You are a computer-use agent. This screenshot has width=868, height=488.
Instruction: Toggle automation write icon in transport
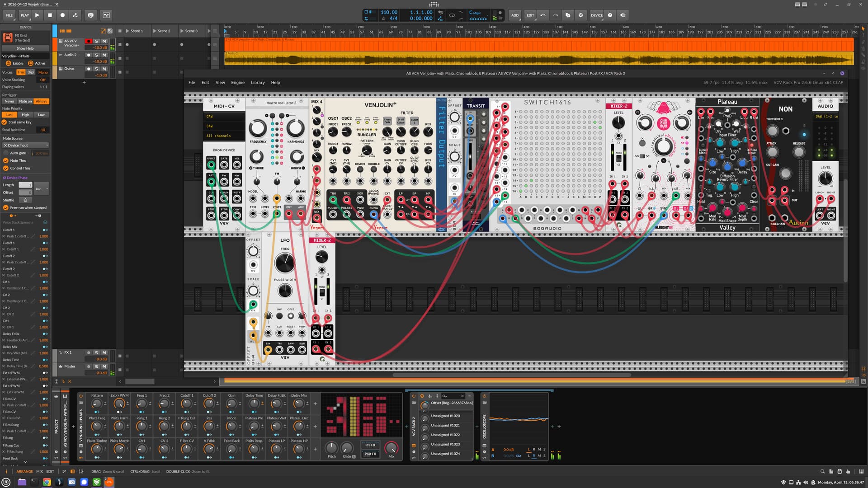tap(75, 15)
